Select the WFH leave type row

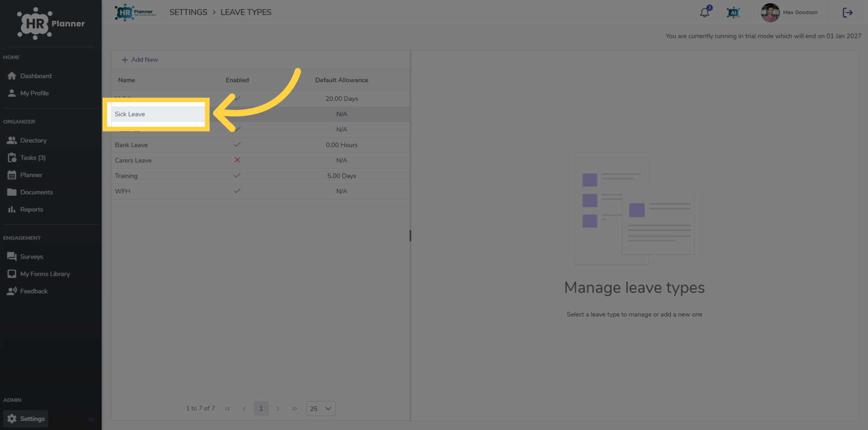click(x=261, y=191)
